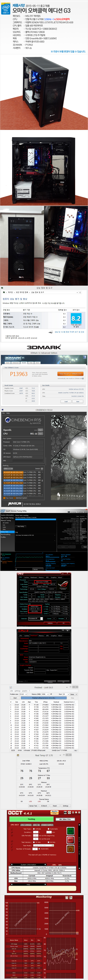Select the CPU:LINPACK tab in OCCT
The height and width of the screenshot is (980, 88).
[x=26, y=825]
